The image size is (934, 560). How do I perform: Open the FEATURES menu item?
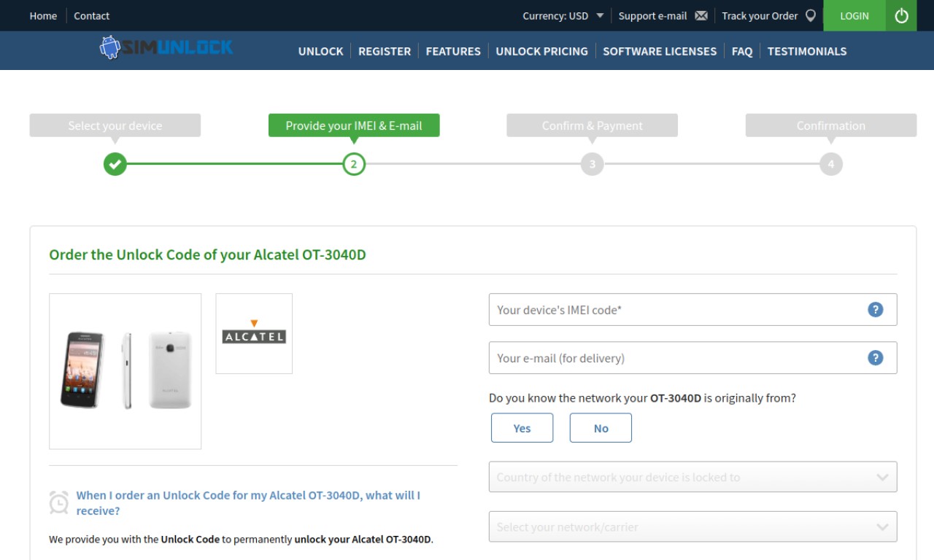(453, 51)
